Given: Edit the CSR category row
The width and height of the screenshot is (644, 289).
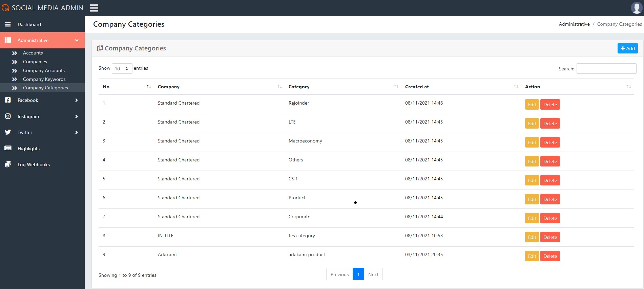Looking at the screenshot, I should (x=532, y=180).
